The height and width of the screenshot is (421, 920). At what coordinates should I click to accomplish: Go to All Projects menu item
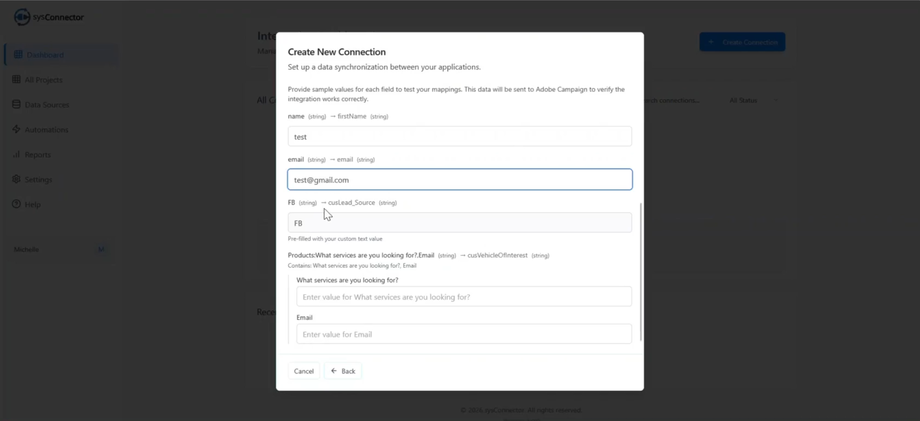(x=44, y=80)
